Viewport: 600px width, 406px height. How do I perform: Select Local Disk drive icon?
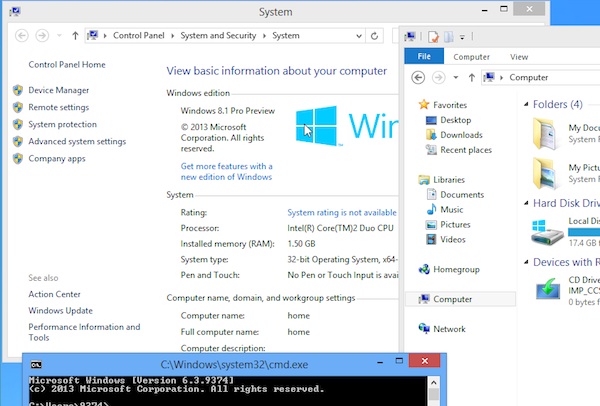(x=547, y=232)
